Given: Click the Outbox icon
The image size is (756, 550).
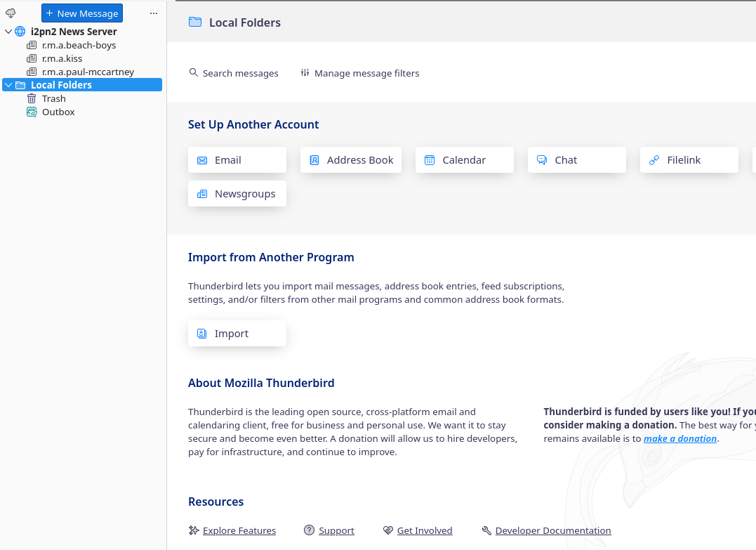Looking at the screenshot, I should click(32, 112).
